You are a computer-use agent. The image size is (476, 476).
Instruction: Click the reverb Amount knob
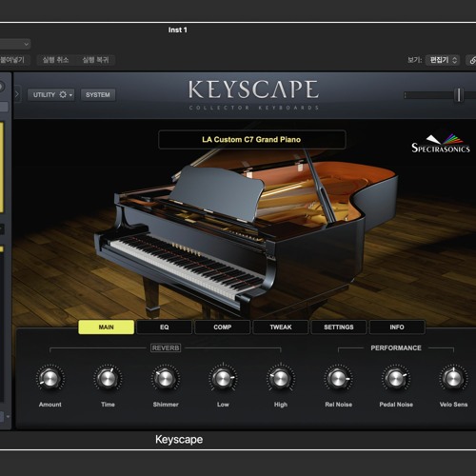(x=50, y=378)
